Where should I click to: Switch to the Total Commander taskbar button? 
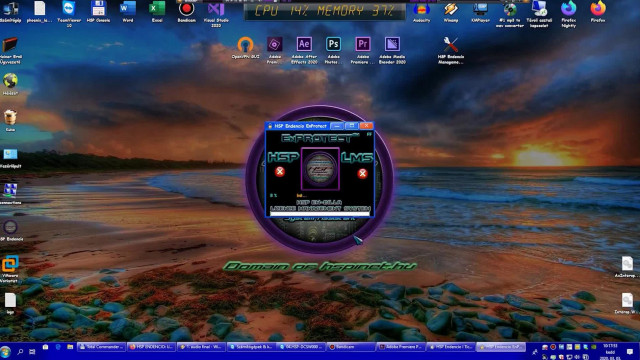point(101,347)
